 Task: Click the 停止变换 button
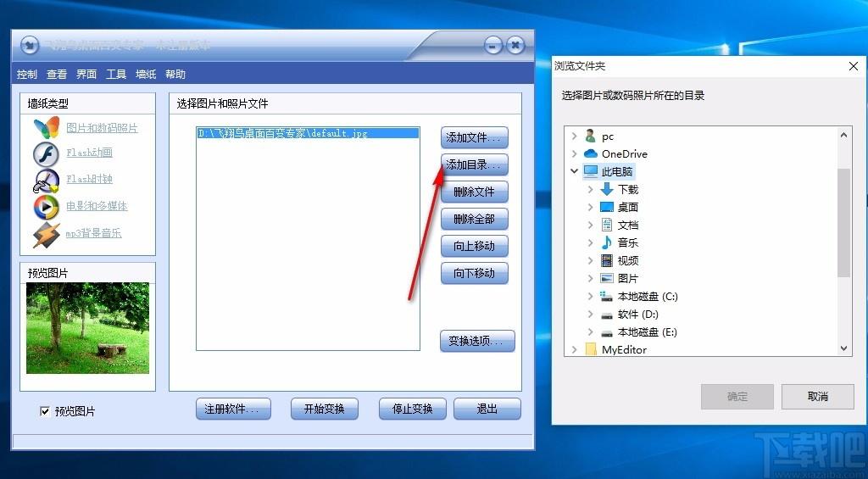[x=413, y=409]
